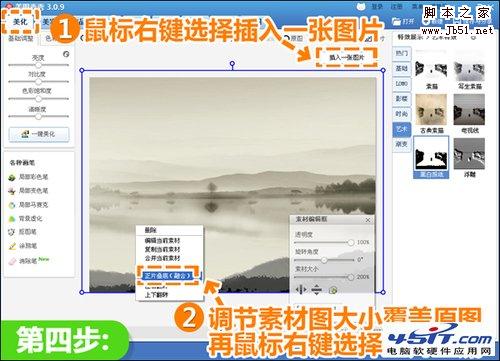Flip material horizontally in 素材编辑框
This screenshot has width=500, height=361.
point(301,290)
